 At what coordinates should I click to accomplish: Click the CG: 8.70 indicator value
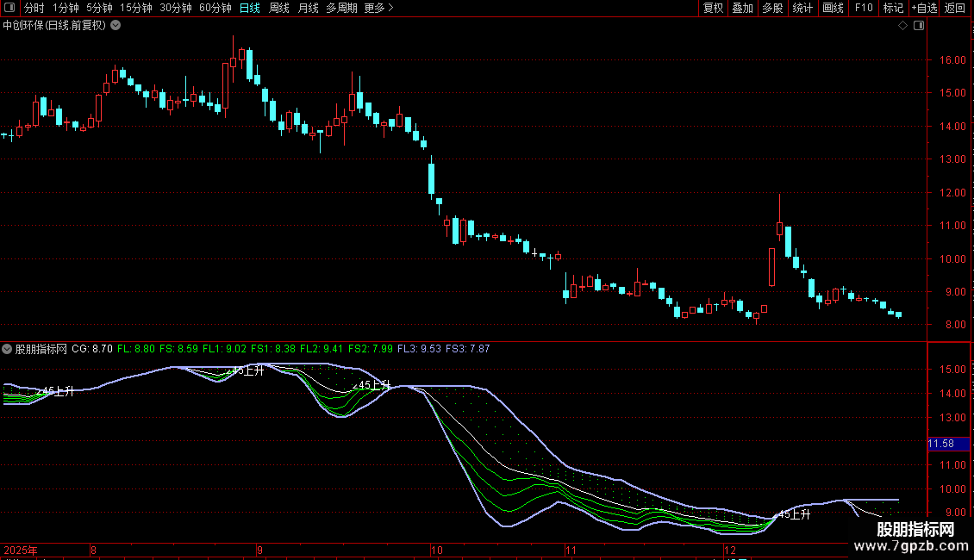coord(92,349)
